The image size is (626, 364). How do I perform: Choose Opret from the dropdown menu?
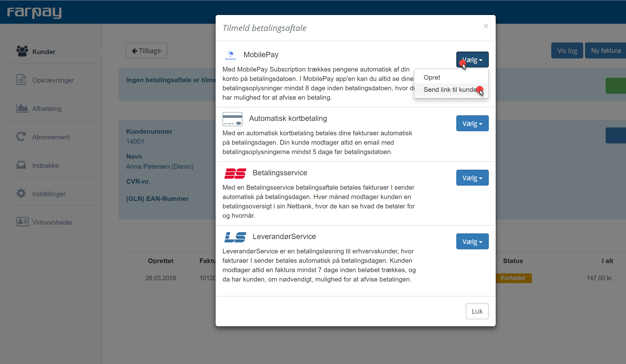432,77
